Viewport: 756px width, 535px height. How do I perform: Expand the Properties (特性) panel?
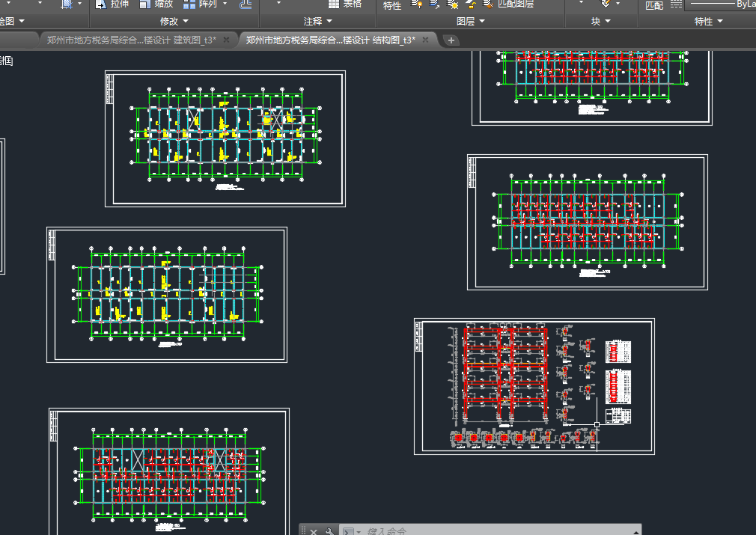tap(708, 21)
